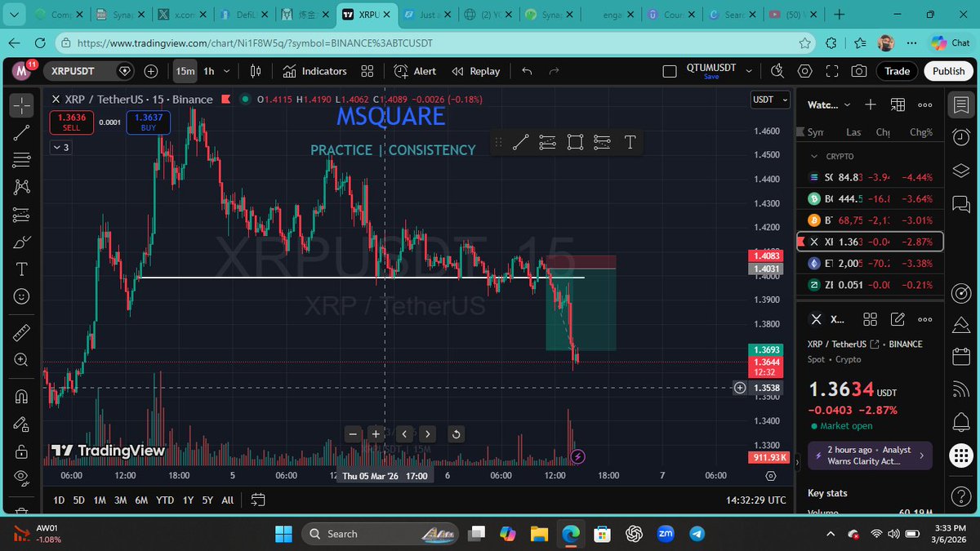Click the chart zoom out minus button
Screen dimensions: 980x551
pos(353,433)
